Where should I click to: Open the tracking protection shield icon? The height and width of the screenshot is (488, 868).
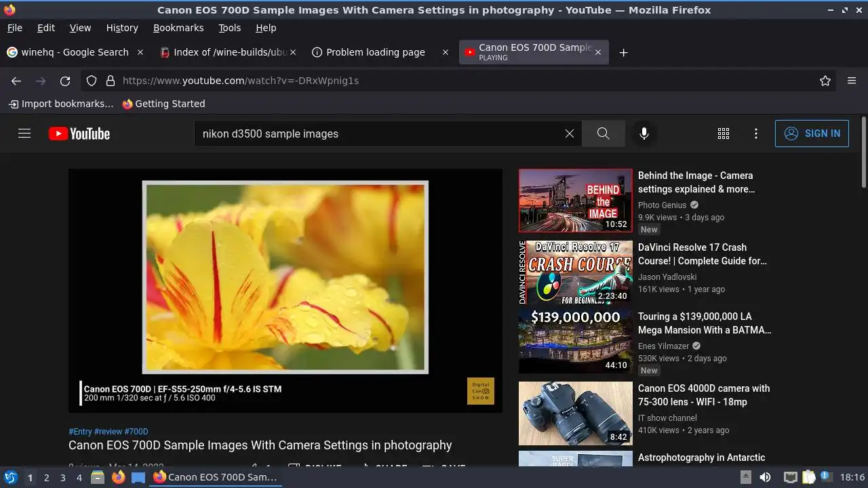(92, 81)
